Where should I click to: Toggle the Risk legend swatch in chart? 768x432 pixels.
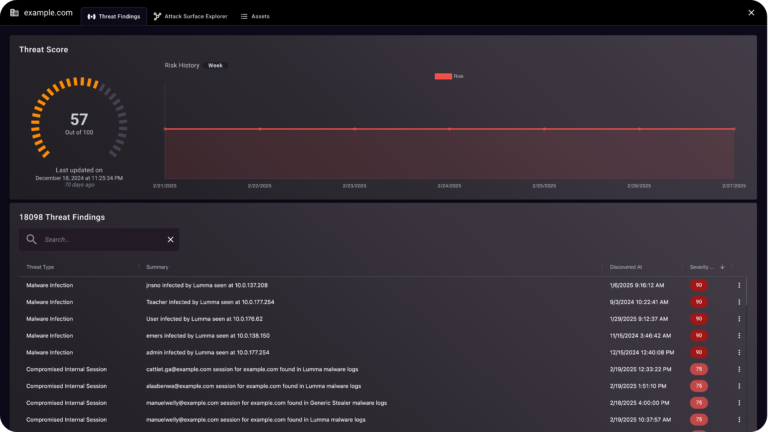(443, 76)
